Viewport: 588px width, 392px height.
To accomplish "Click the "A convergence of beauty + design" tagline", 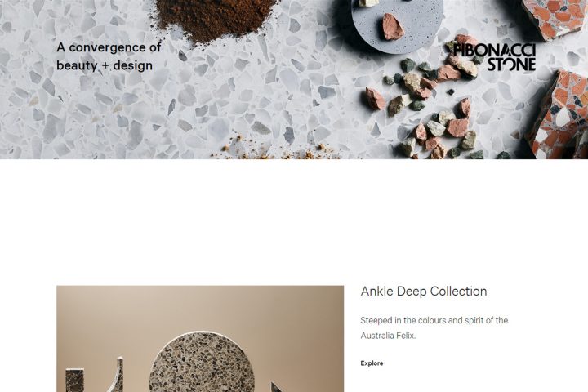I will pyautogui.click(x=109, y=56).
